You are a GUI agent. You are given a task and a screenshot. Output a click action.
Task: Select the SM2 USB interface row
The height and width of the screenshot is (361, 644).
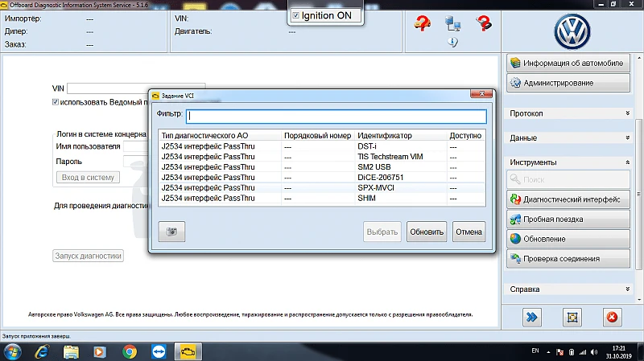coord(322,167)
